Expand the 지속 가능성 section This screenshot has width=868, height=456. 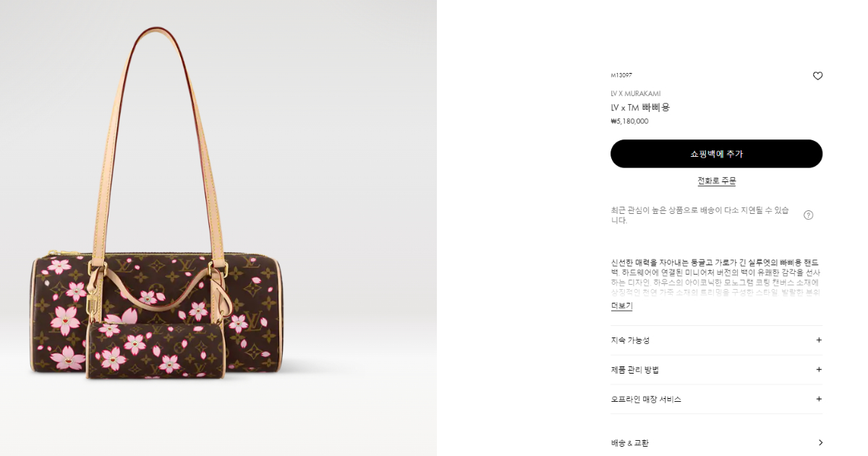click(x=716, y=340)
